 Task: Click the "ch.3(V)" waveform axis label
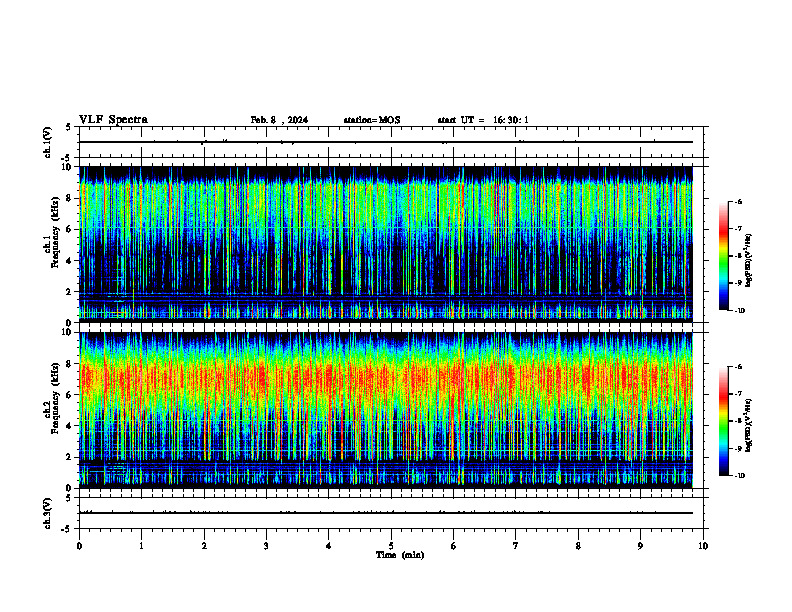pyautogui.click(x=48, y=513)
